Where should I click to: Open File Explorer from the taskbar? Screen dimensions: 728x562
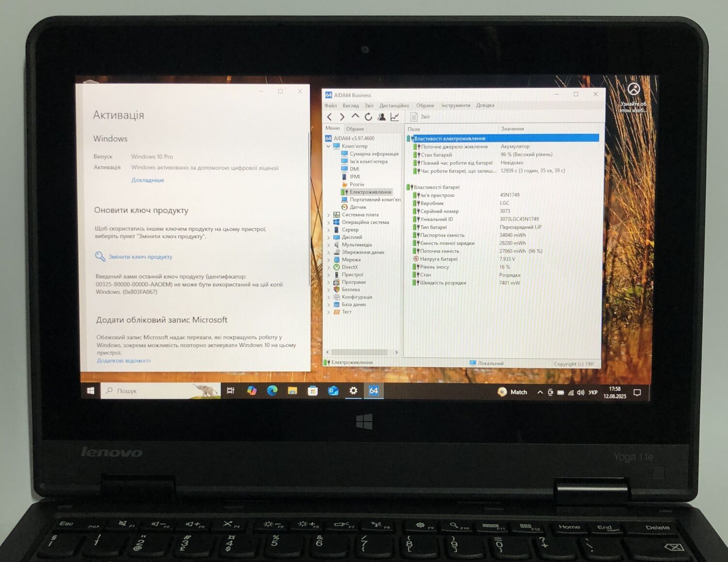[292, 391]
